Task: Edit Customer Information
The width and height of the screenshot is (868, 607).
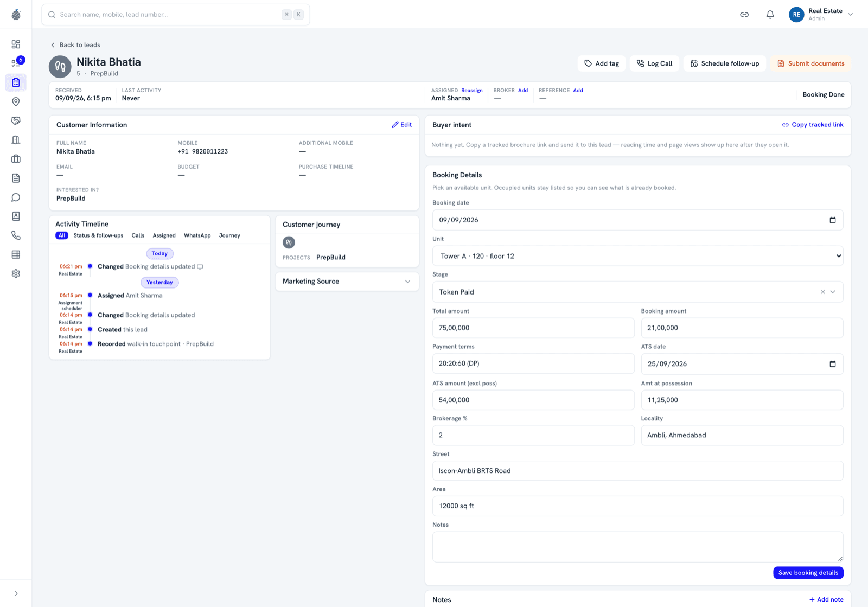Action: click(402, 125)
